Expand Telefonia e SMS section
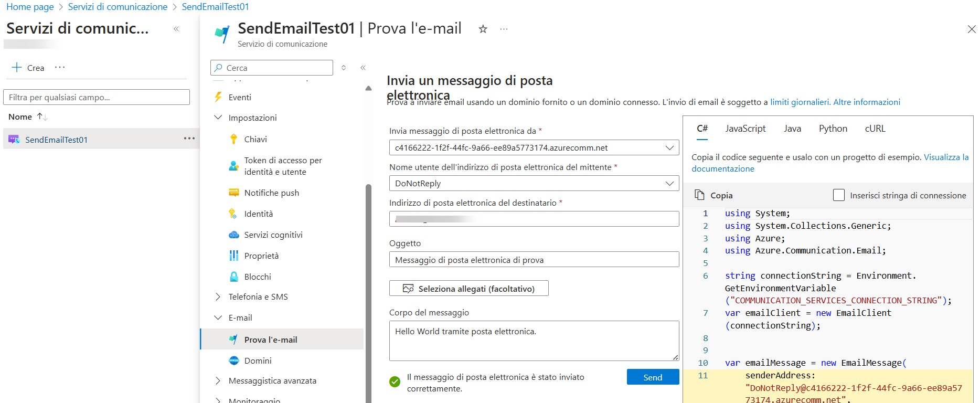Viewport: 980px width, 403px height. coord(218,296)
